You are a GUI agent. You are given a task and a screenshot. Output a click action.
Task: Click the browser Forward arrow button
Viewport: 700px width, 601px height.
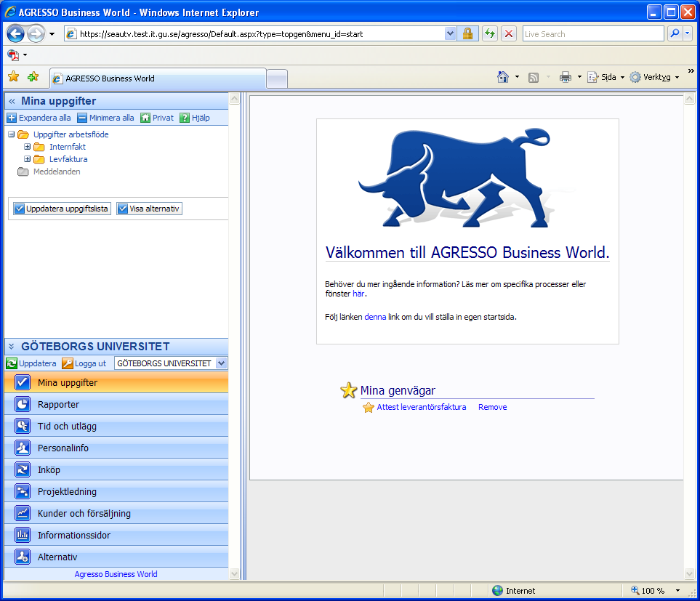pyautogui.click(x=36, y=34)
